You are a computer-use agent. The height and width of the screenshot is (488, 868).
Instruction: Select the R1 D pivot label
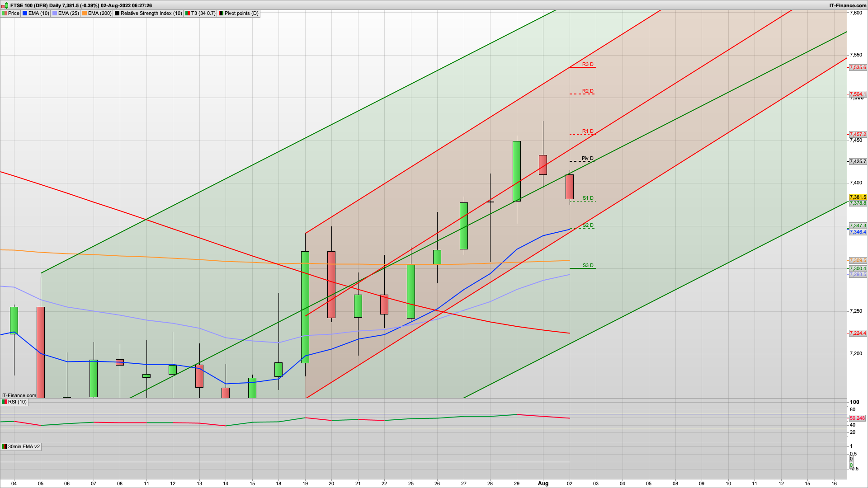pos(588,131)
